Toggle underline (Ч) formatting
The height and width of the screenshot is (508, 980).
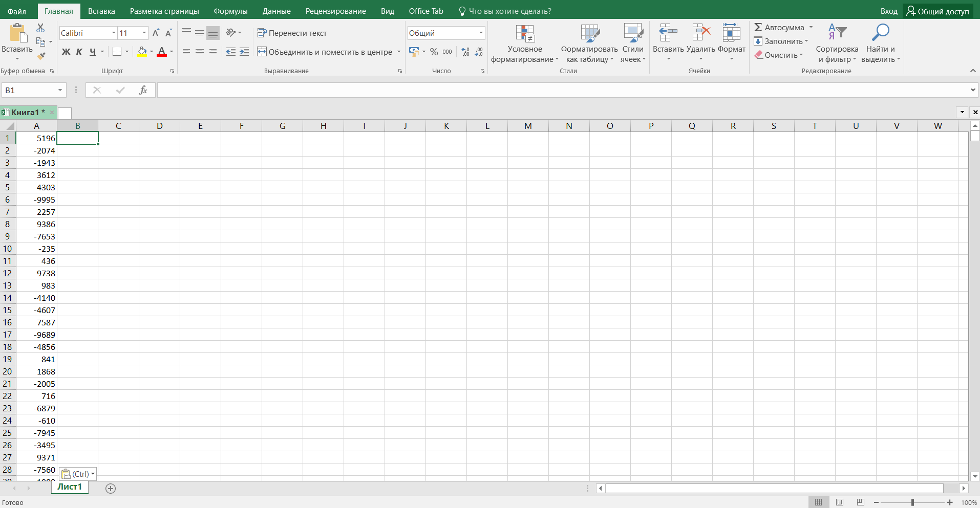pos(93,52)
